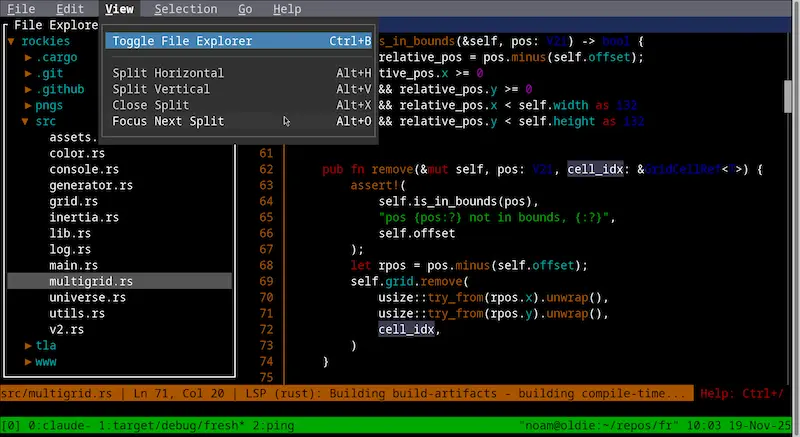Collapse the src folder
Screen dimensions: 800x437
click(46, 121)
